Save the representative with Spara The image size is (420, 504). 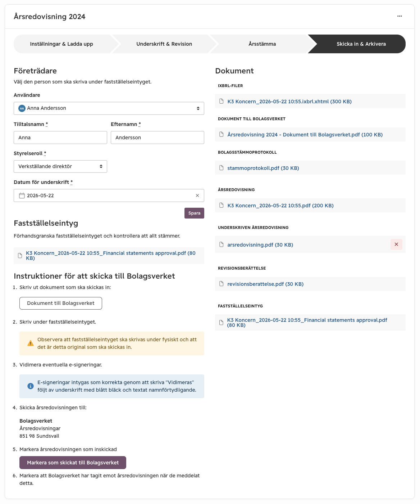194,213
